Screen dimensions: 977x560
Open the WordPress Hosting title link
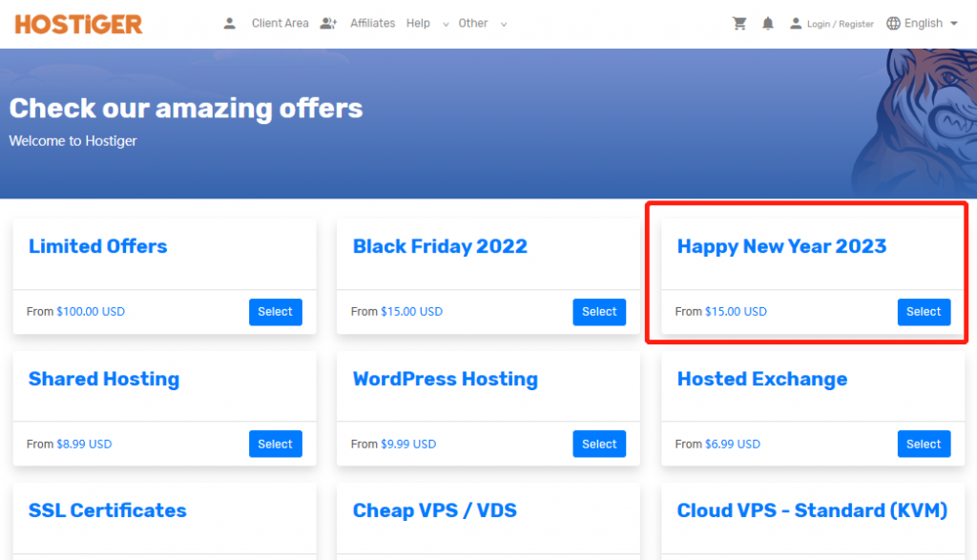[445, 380]
